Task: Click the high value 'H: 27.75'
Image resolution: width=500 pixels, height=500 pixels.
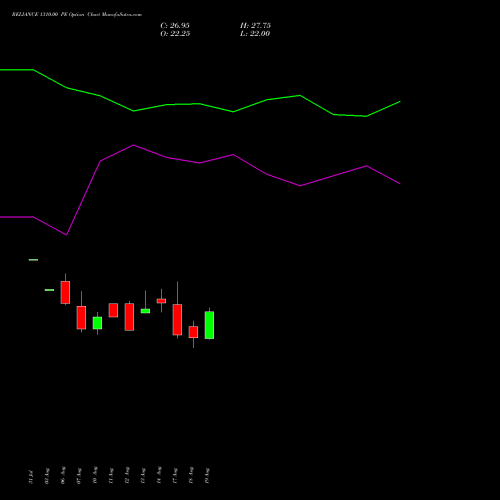Action: click(x=255, y=26)
